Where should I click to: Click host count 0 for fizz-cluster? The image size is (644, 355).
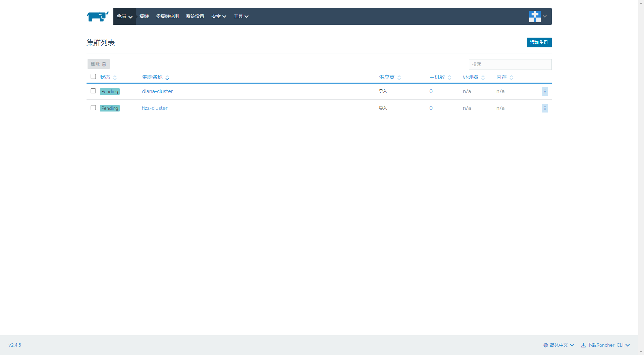(431, 108)
